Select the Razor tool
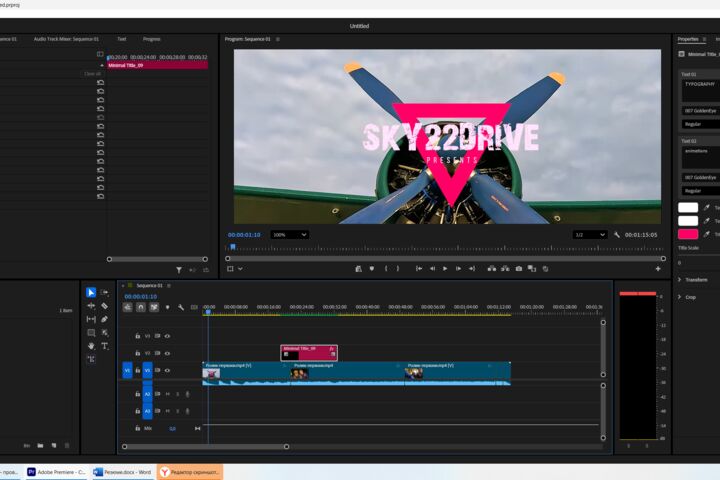 (x=105, y=305)
